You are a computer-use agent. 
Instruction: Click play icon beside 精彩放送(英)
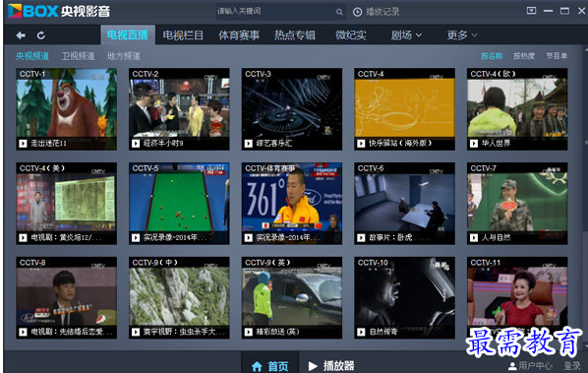[x=248, y=332]
